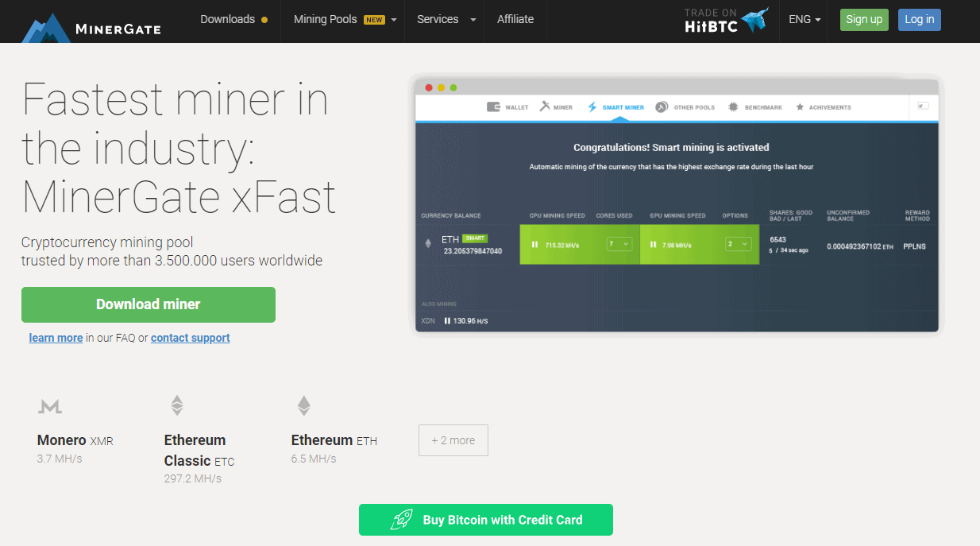Select the Benchmark chip icon

click(x=733, y=107)
